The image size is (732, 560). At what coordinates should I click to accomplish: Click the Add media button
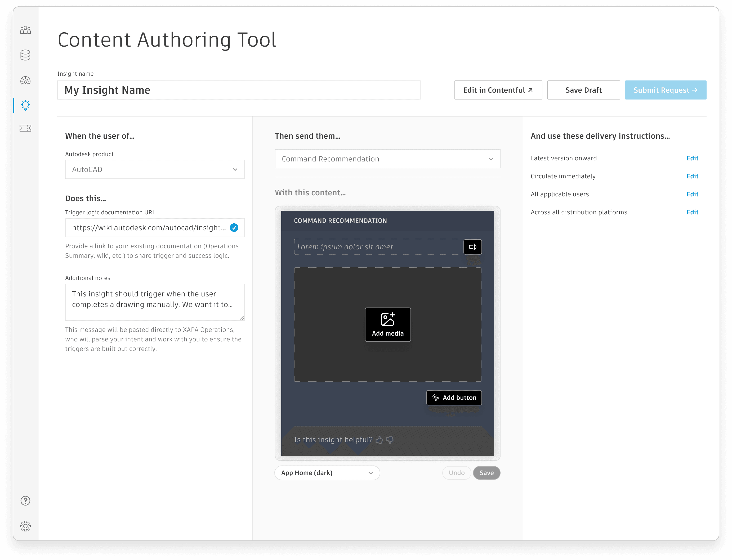click(x=387, y=325)
